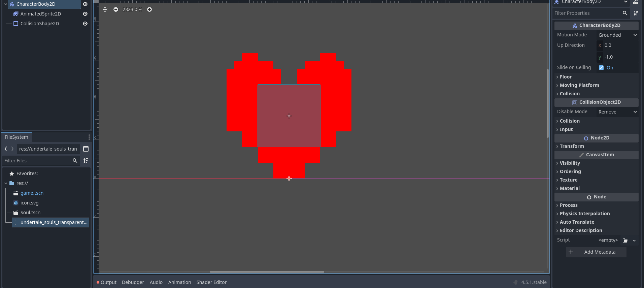This screenshot has height=288, width=644.
Task: Click the Filter Files search magnifier
Action: 75,161
